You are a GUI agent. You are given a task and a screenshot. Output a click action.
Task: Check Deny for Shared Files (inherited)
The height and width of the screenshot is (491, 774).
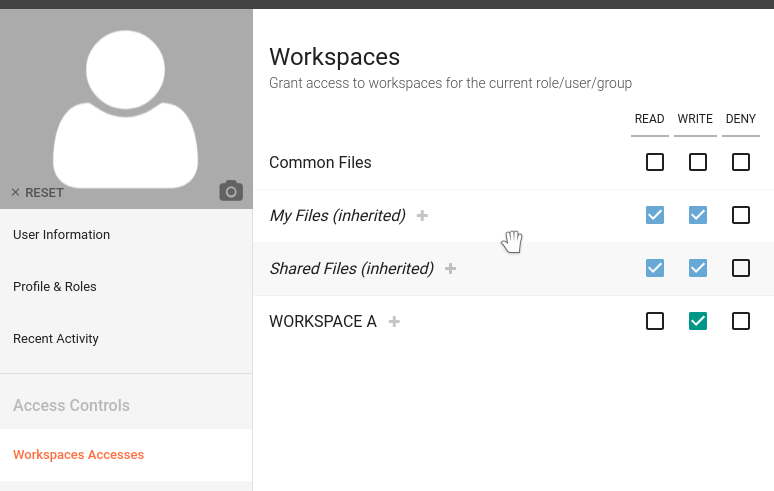click(x=740, y=268)
